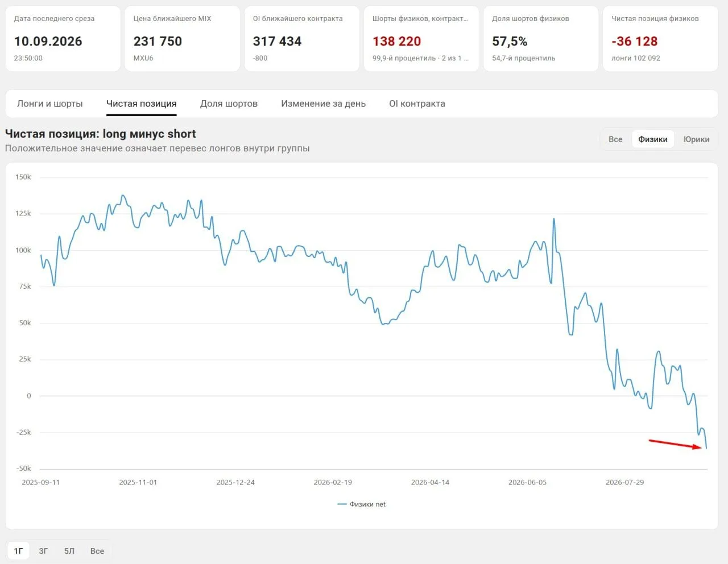Click the y-axis label -50k
The width and height of the screenshot is (728, 564).
24,468
